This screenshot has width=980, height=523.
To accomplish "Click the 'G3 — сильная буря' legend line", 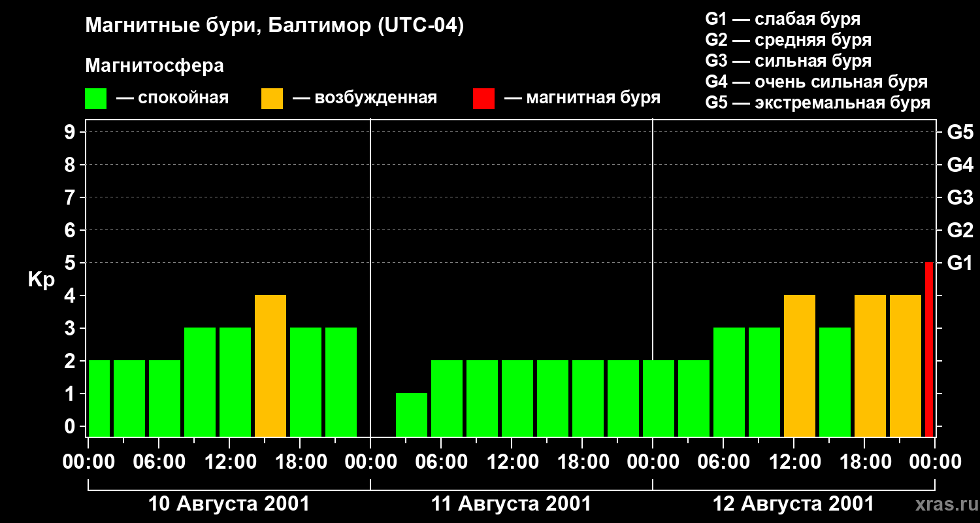I will (x=788, y=61).
